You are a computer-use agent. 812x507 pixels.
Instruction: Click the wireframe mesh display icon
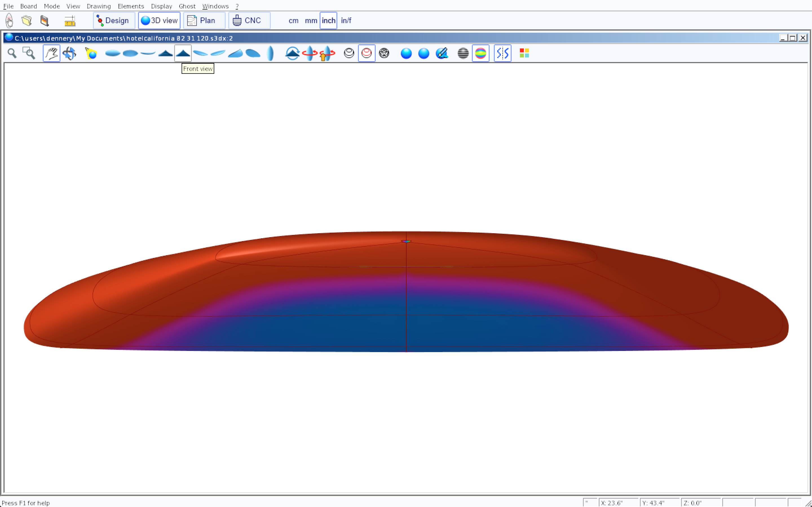[384, 53]
